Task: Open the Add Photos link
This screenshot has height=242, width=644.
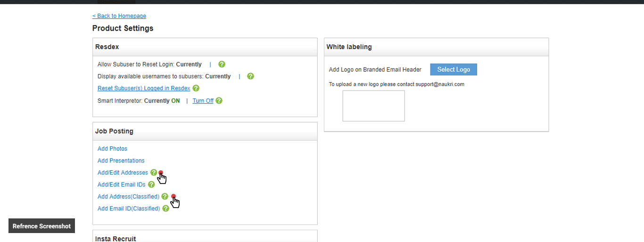Action: (112, 149)
